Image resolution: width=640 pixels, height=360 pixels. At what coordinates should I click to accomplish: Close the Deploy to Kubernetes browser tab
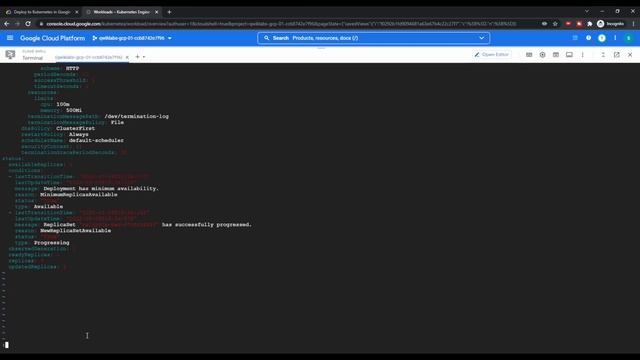tap(76, 12)
